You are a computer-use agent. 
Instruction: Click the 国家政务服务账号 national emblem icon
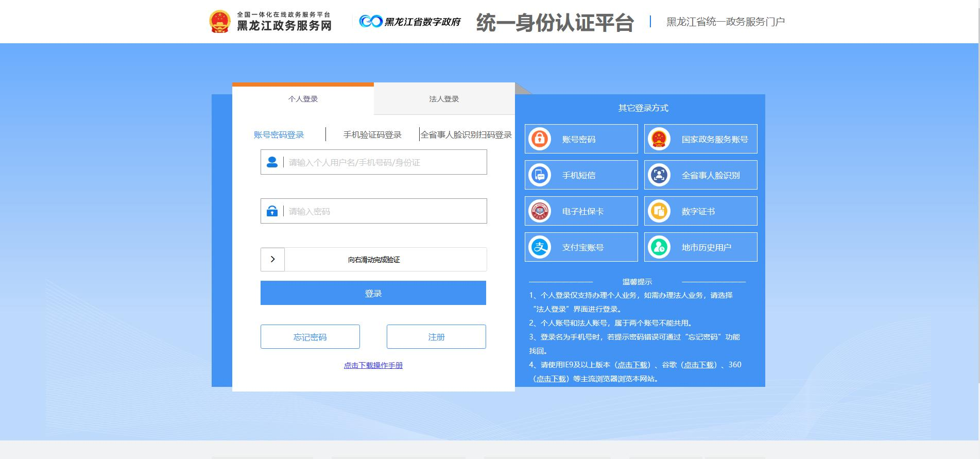coord(659,139)
